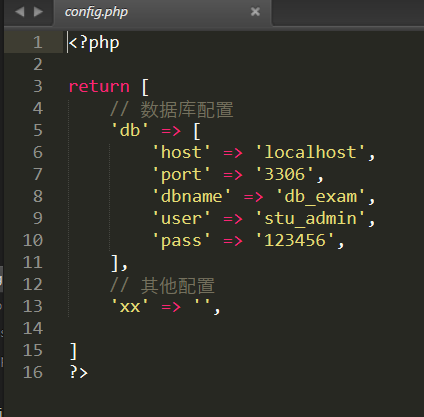Click the 'user' key
Screen dimensions: 424x417
click(x=181, y=218)
